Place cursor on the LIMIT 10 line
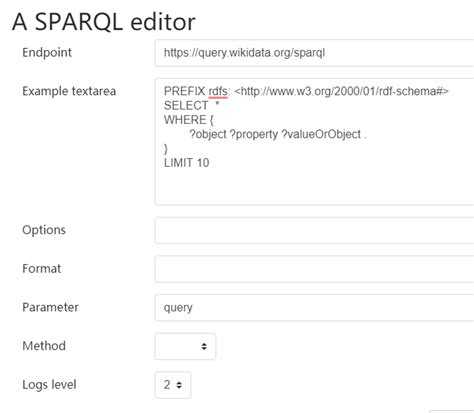The width and height of the screenshot is (474, 413). 187,163
